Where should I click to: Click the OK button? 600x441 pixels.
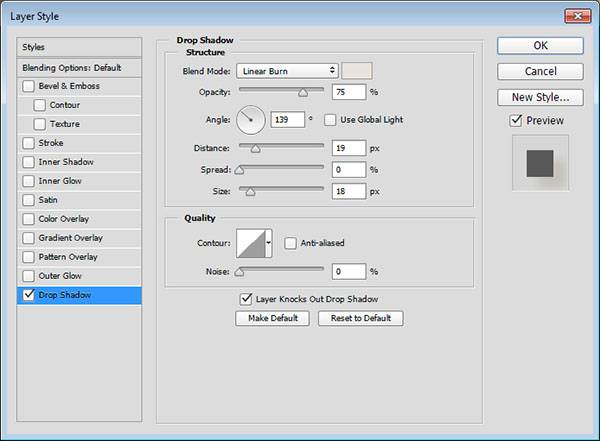540,45
